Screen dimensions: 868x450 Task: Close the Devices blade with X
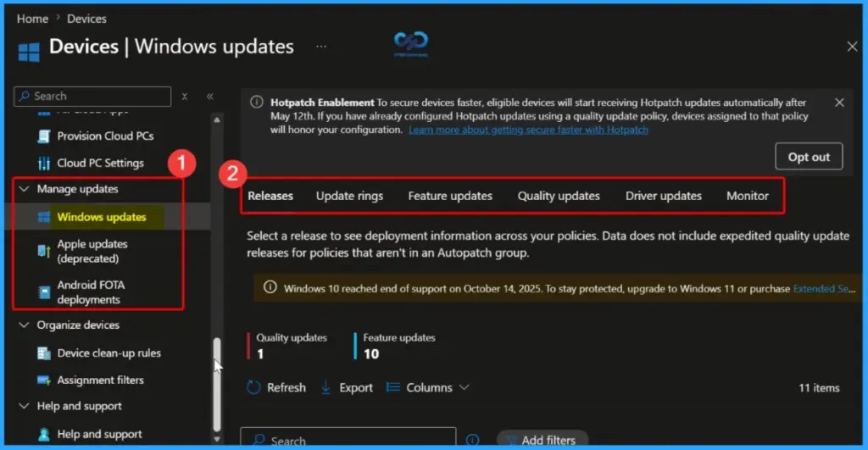tap(852, 47)
